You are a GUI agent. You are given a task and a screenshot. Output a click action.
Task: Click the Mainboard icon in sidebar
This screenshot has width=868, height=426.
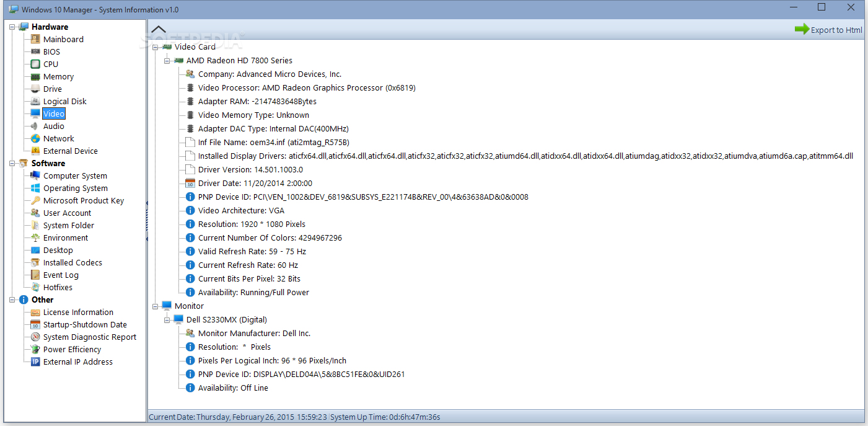[35, 39]
